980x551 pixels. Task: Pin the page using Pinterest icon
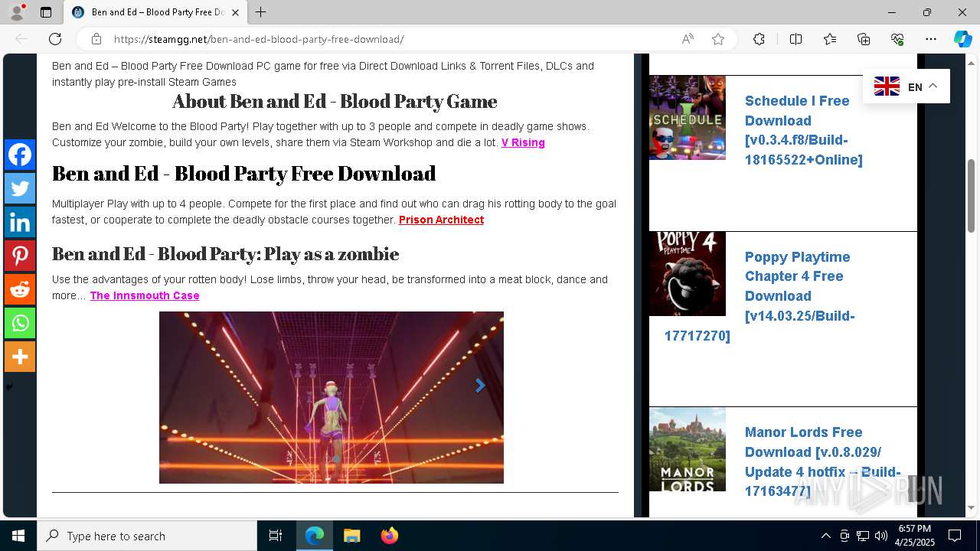tap(20, 256)
